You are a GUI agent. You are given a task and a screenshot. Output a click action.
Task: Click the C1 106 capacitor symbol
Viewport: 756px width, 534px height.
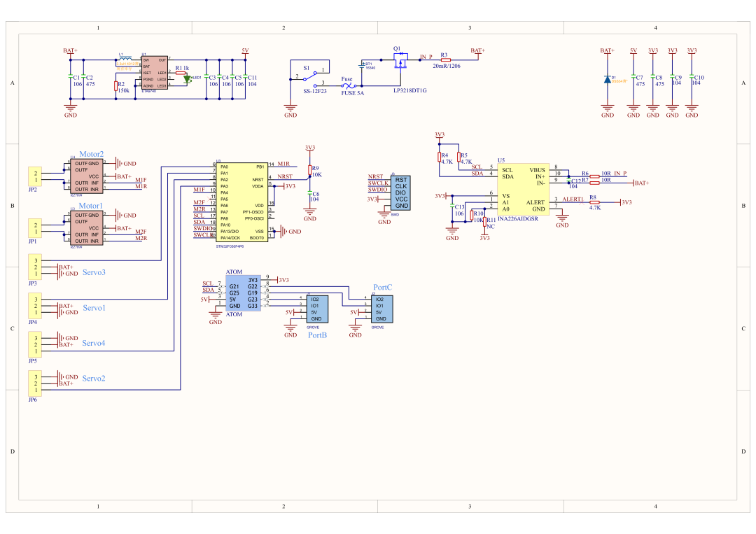tap(71, 77)
